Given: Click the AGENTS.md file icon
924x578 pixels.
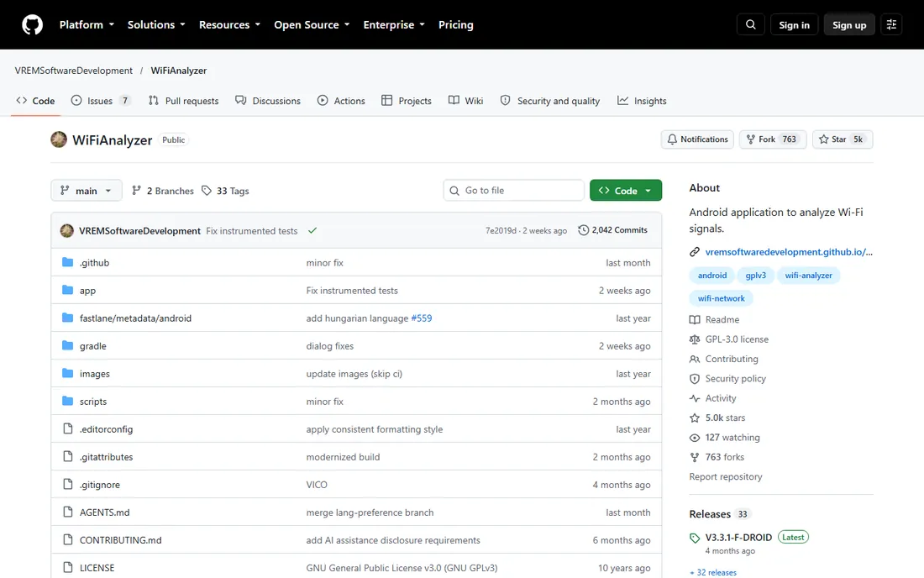Looking at the screenshot, I should point(68,512).
